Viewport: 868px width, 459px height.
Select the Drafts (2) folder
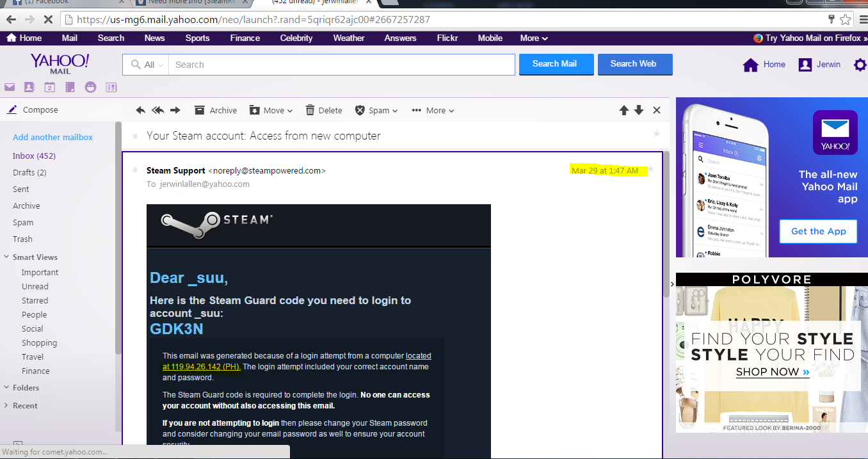coord(29,172)
